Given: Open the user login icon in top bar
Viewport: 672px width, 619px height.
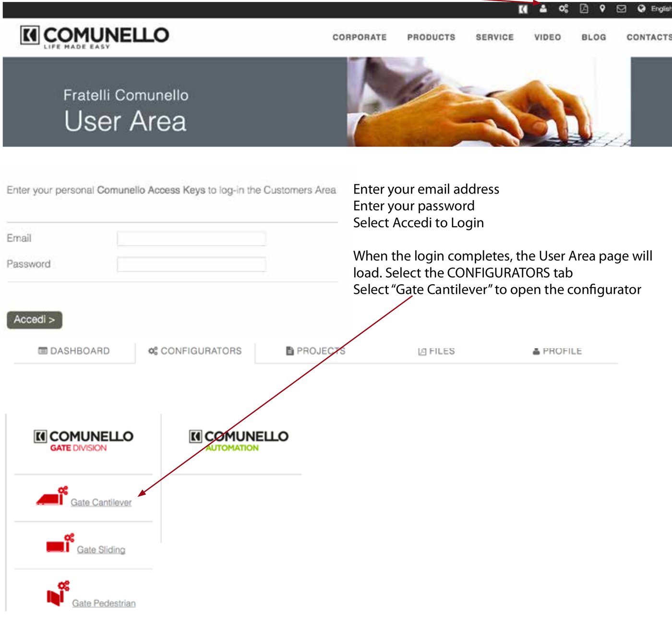Looking at the screenshot, I should (543, 9).
